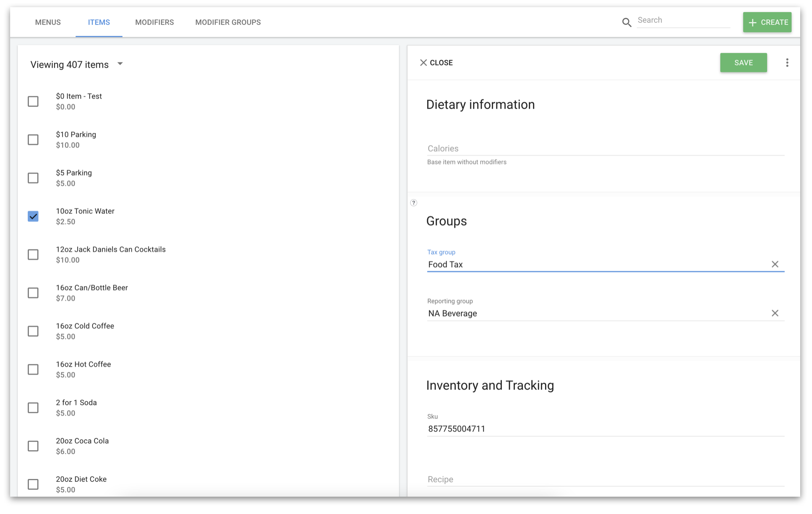Click the three-dot more options icon
Image resolution: width=812 pixels, height=514 pixels.
point(787,63)
